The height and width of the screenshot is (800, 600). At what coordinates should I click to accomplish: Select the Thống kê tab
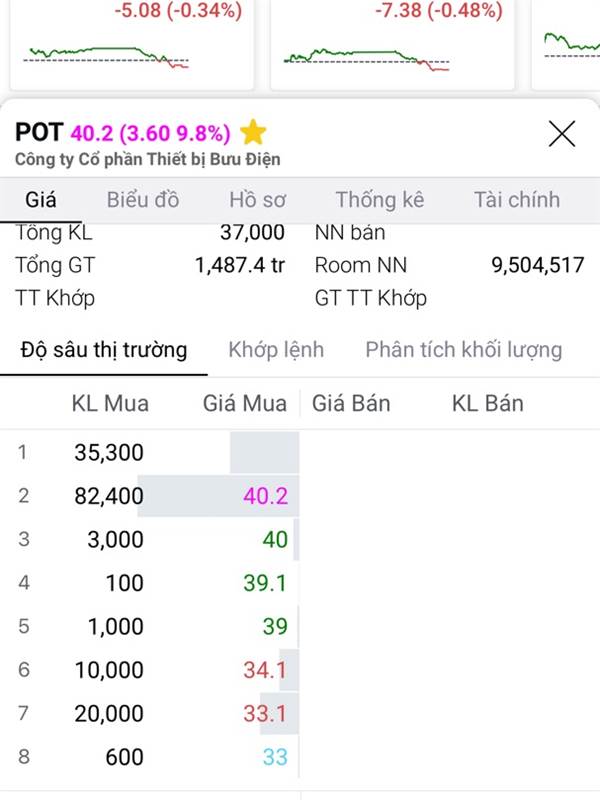coord(380,199)
